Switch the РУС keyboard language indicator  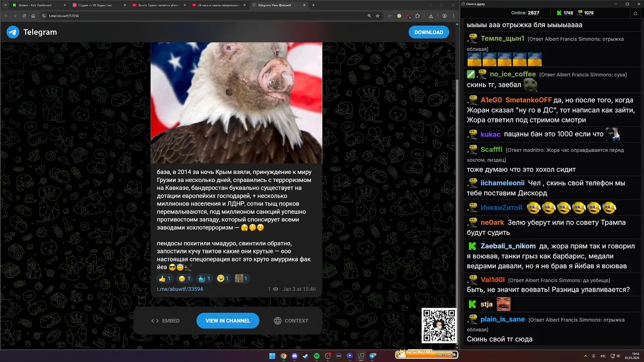click(603, 356)
